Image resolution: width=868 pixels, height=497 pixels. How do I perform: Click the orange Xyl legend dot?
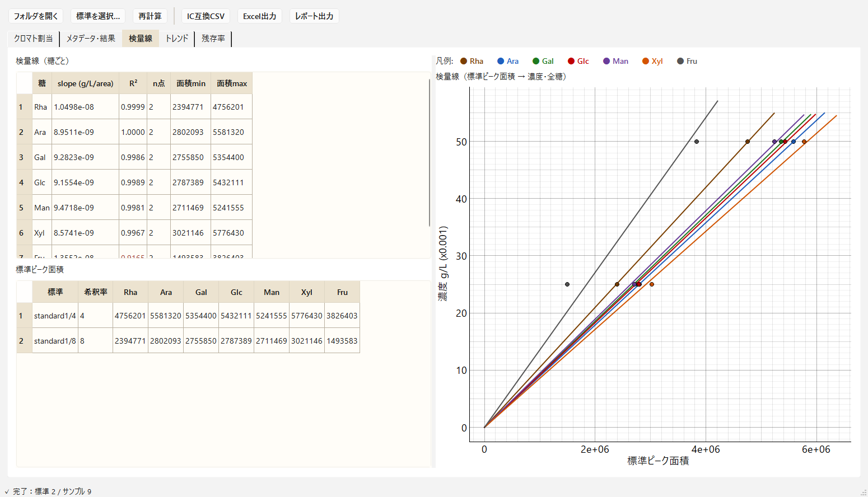pyautogui.click(x=646, y=61)
